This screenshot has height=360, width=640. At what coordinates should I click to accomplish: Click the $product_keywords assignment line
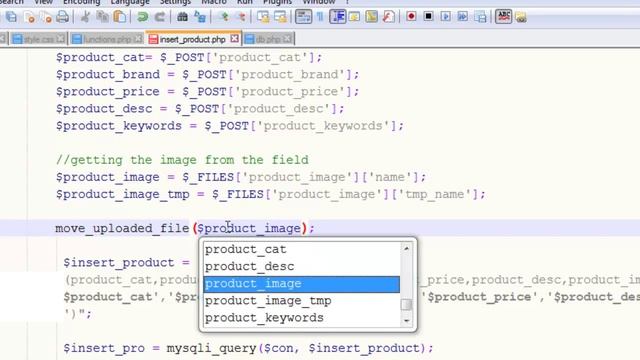tap(230, 126)
